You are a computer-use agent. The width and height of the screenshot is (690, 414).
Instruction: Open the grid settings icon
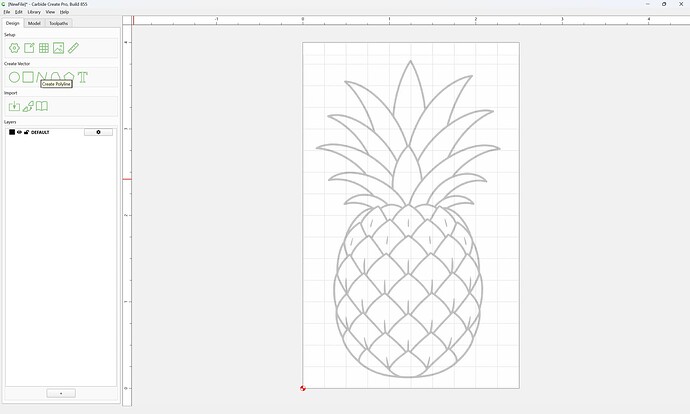(x=44, y=48)
